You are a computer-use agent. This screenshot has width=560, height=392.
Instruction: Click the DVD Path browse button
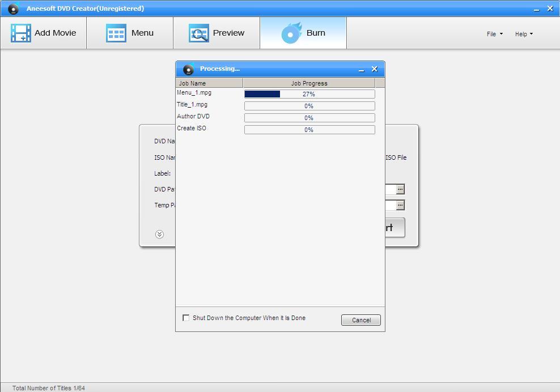[400, 189]
